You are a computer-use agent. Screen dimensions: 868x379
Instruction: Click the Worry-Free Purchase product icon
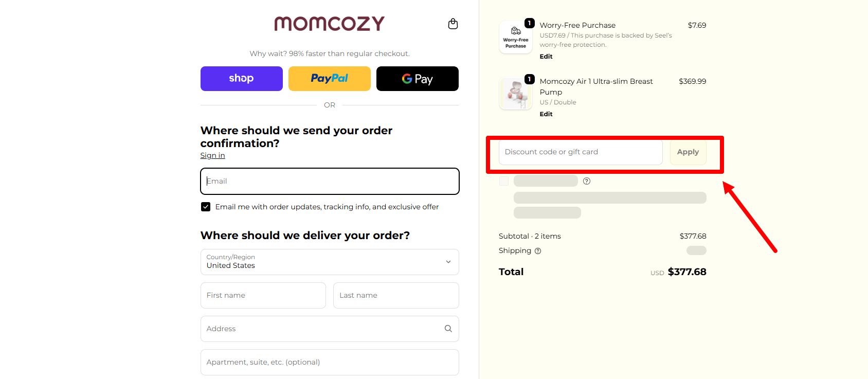(x=515, y=37)
